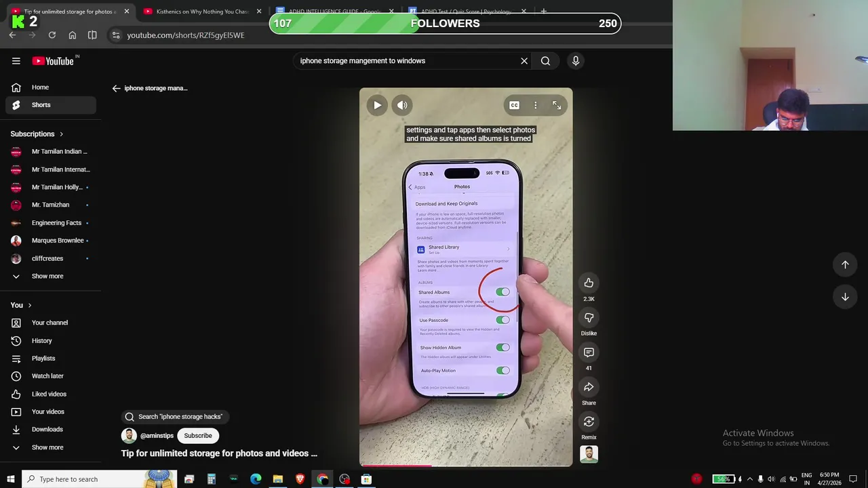The height and width of the screenshot is (488, 868).
Task: Open Watch later list
Action: tap(50, 376)
